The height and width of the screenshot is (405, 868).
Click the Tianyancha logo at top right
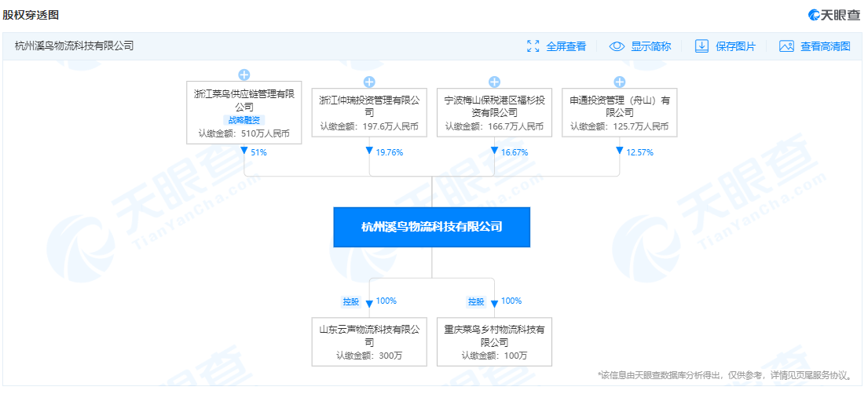[833, 15]
